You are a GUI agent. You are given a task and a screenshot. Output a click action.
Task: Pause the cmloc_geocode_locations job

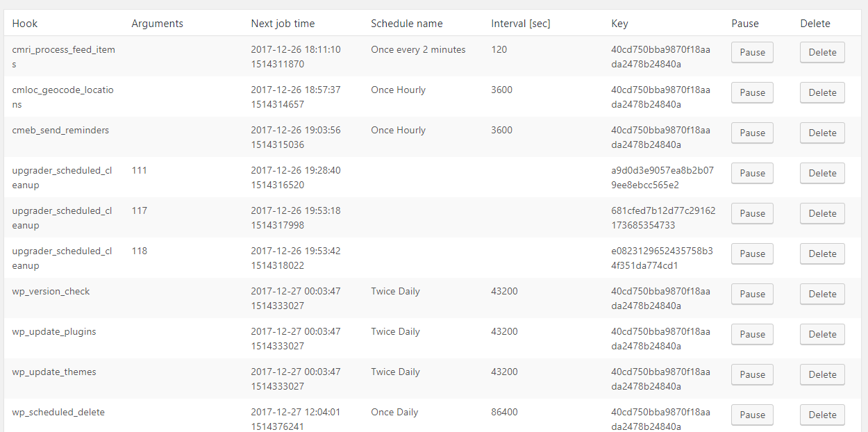point(752,93)
